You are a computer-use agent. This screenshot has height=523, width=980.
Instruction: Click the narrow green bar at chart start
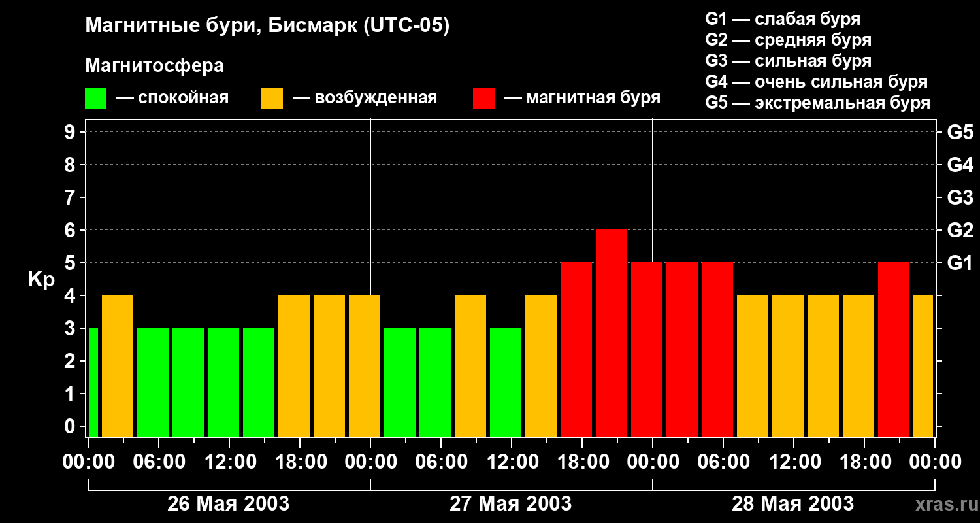93,382
